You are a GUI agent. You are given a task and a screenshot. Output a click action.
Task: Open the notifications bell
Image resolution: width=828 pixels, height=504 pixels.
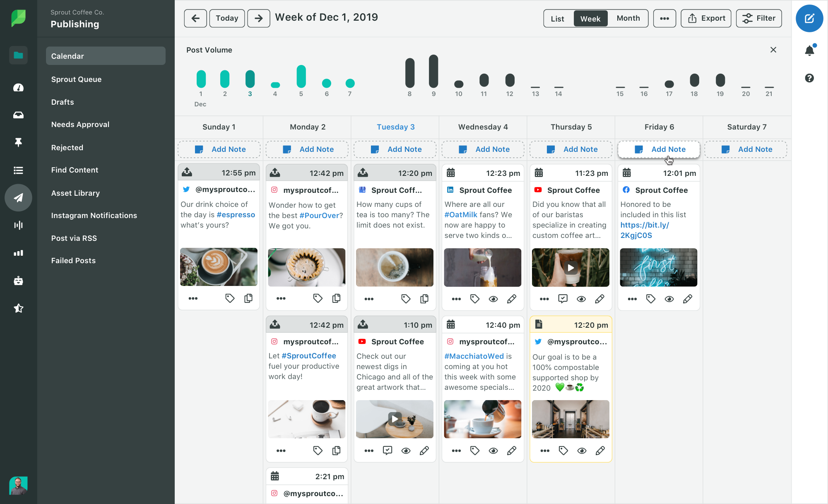pos(809,50)
